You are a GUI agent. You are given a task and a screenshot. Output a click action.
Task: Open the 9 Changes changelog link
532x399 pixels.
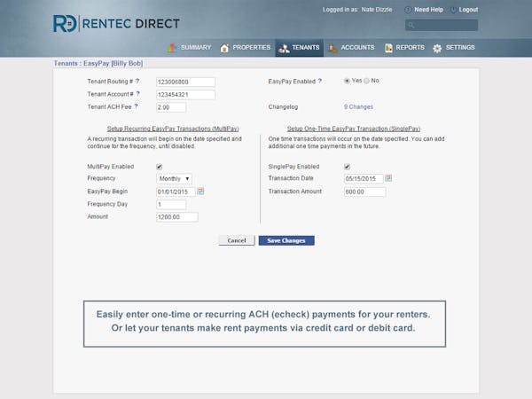coord(358,107)
